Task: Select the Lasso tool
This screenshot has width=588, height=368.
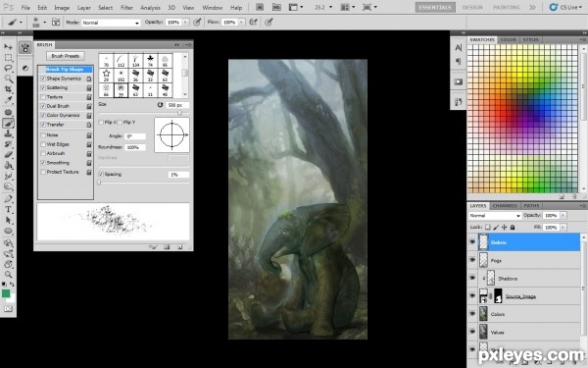Action: click(8, 68)
